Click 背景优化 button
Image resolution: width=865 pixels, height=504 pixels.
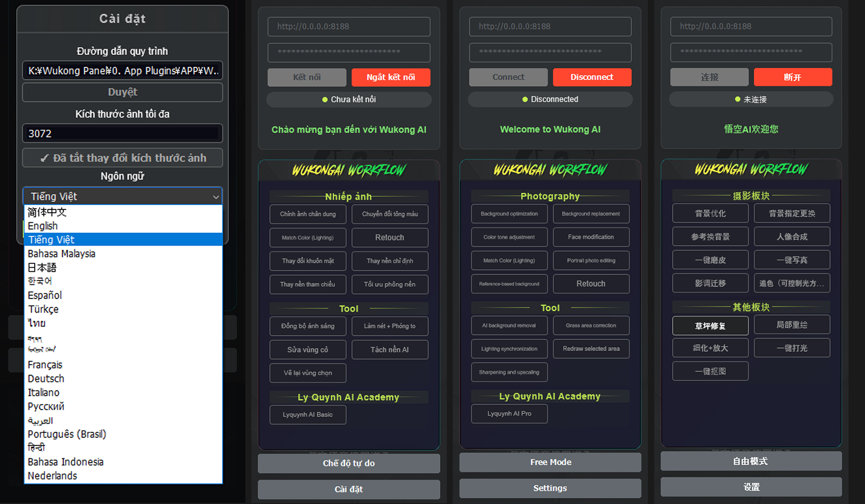pyautogui.click(x=710, y=213)
